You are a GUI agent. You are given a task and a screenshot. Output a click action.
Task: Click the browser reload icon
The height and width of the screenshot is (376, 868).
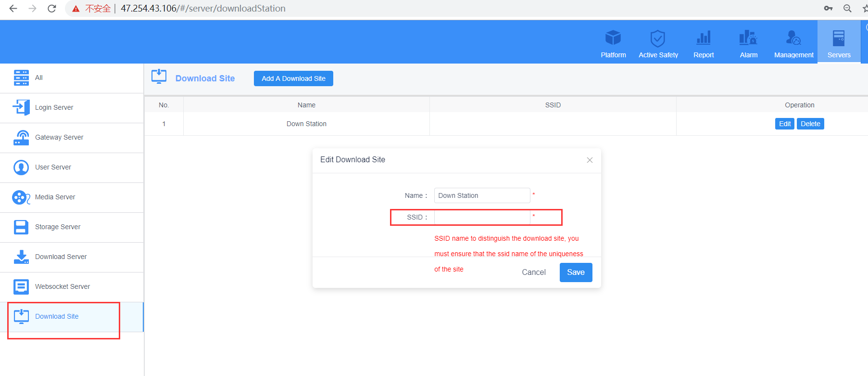point(52,8)
